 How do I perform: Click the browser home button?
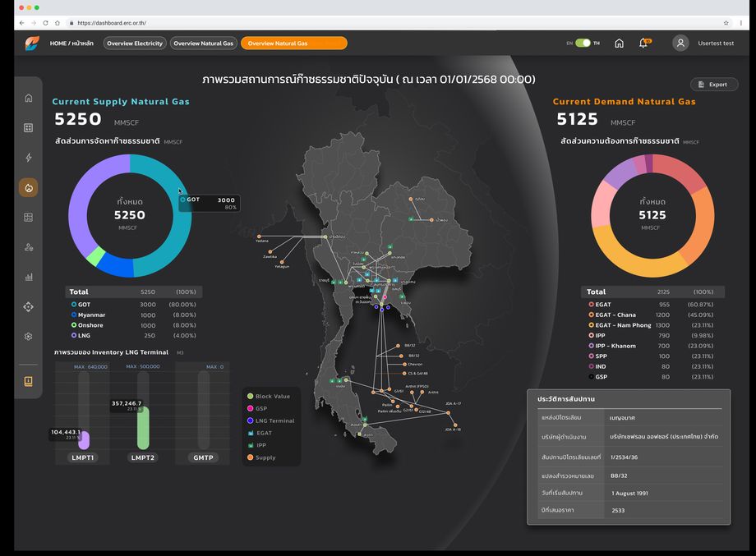(x=58, y=23)
